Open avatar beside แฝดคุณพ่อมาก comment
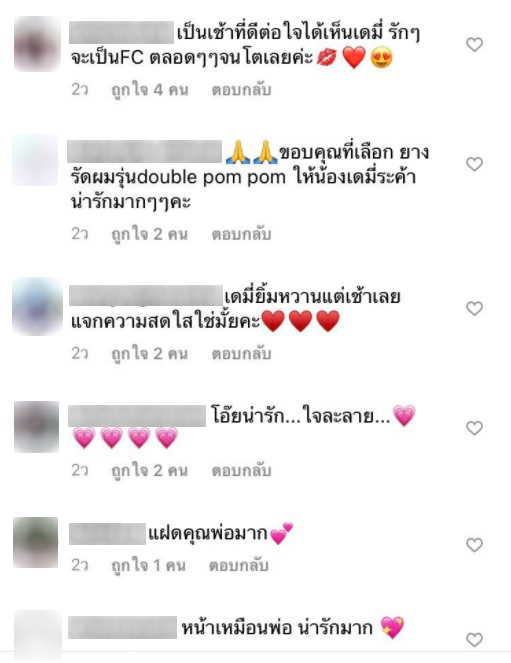Viewport: 511px width, 663px height. (36, 542)
